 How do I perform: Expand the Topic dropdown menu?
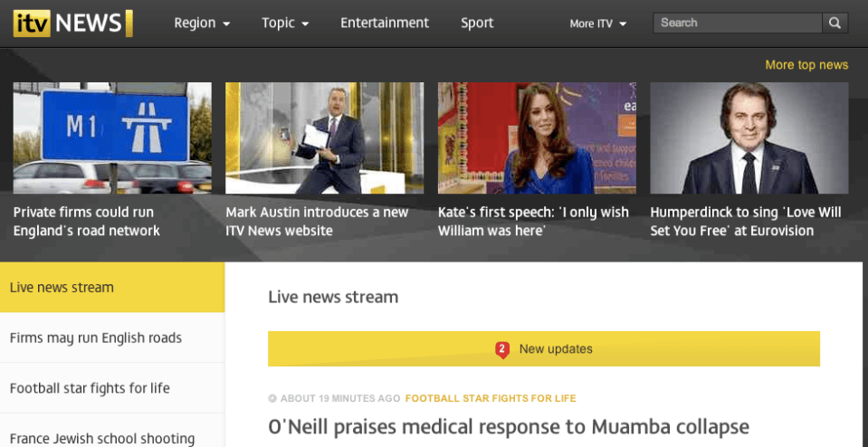(285, 24)
